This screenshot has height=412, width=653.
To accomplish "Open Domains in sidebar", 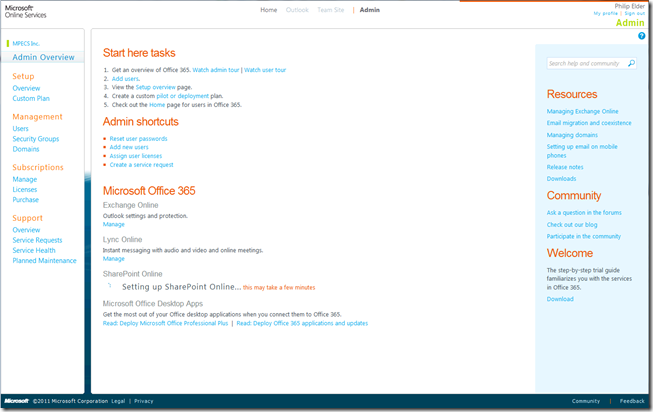I will 26,149.
